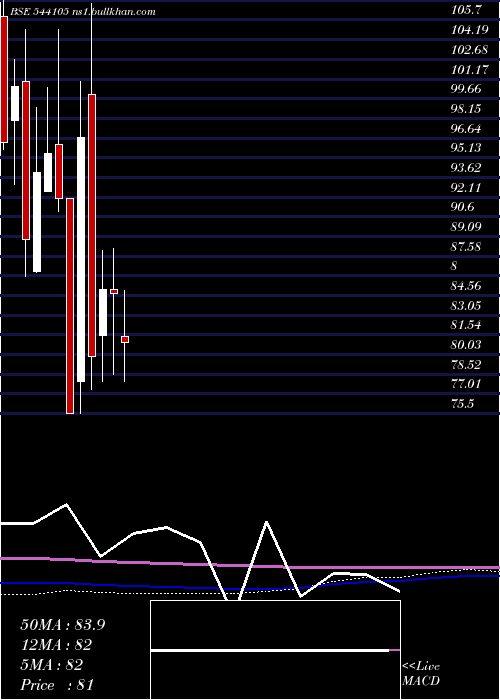Select the 78.52 price axis label
Screen dimensions: 500x700
click(467, 365)
